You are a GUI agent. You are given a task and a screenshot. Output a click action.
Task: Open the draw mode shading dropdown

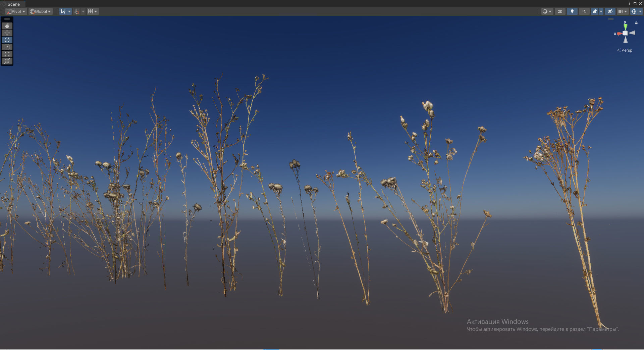547,11
